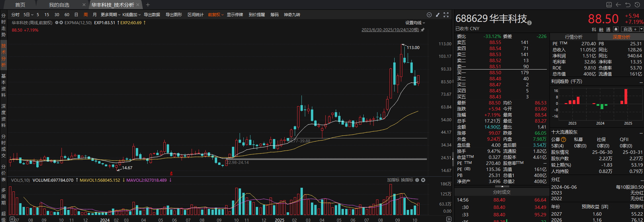Remove the VOL indicator with its X icon
This screenshot has height=222, width=644.
(423, 180)
